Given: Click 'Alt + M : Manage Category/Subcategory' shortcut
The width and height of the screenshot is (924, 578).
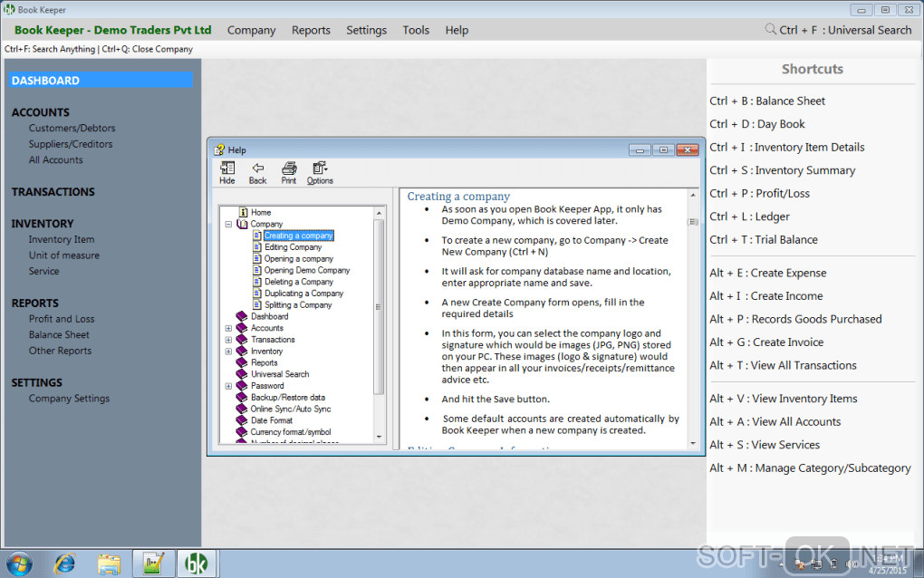Looking at the screenshot, I should pos(810,467).
